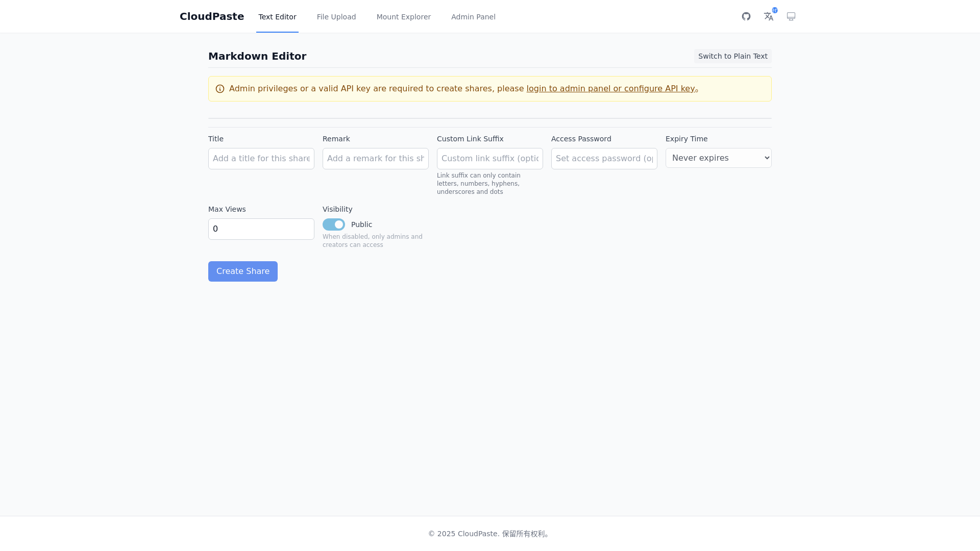Click the info icon in the warning banner
Viewport: 980px width, 551px height.
click(x=220, y=89)
